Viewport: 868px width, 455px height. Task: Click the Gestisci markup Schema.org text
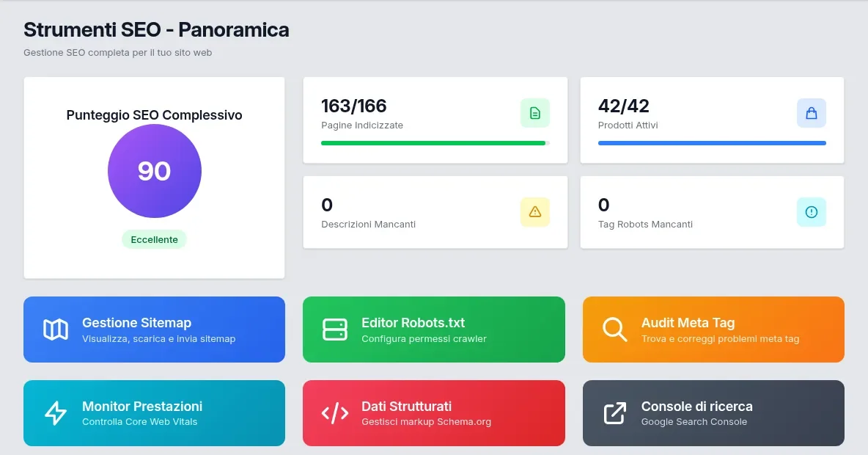(426, 422)
